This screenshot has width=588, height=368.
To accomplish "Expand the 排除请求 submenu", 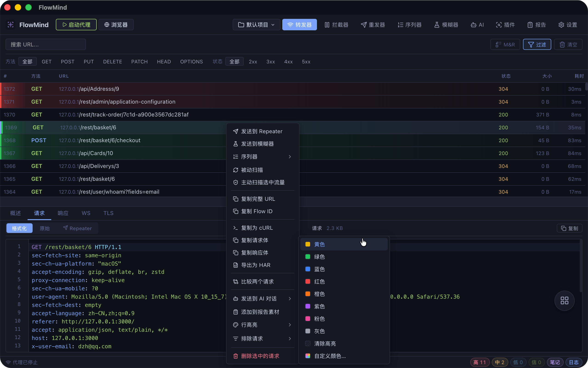I will tap(263, 339).
